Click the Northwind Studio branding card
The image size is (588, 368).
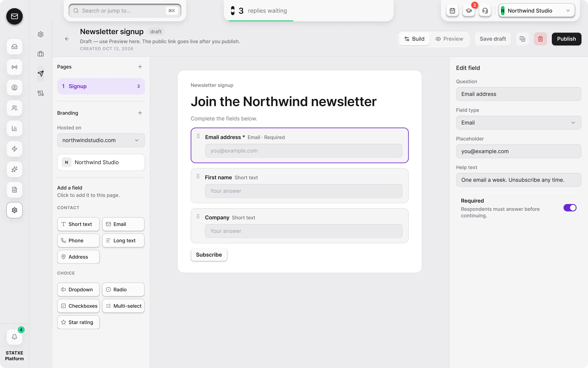point(101,162)
